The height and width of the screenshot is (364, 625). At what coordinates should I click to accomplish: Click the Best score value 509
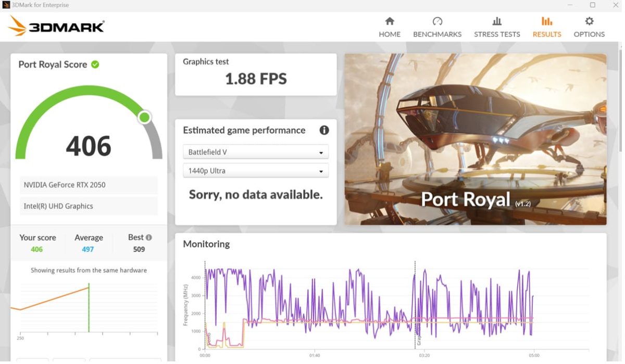(139, 249)
